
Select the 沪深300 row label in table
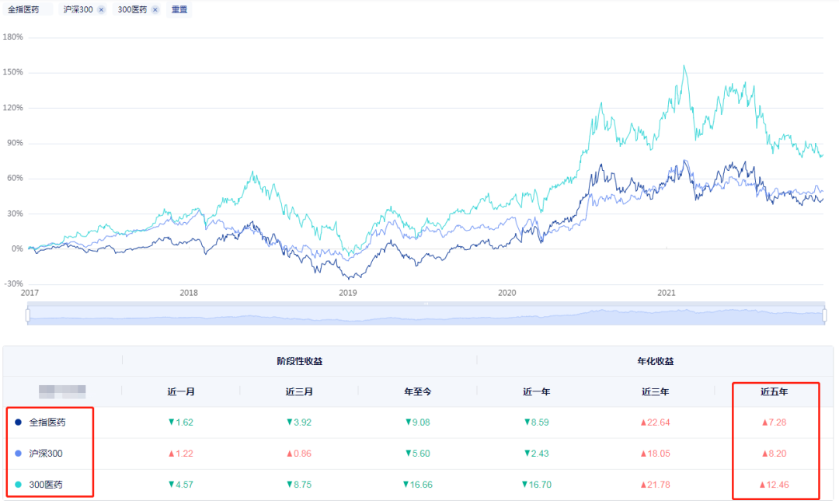pyautogui.click(x=46, y=454)
